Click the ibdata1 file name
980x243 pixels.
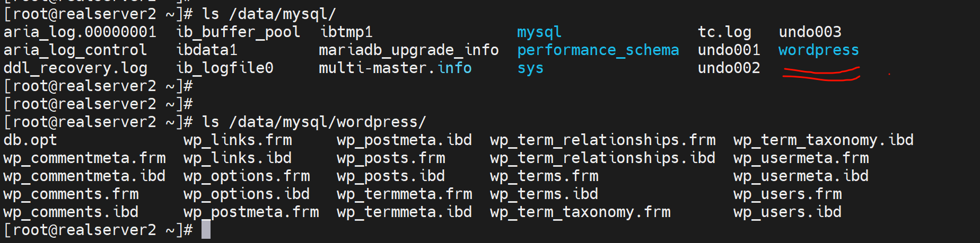207,50
